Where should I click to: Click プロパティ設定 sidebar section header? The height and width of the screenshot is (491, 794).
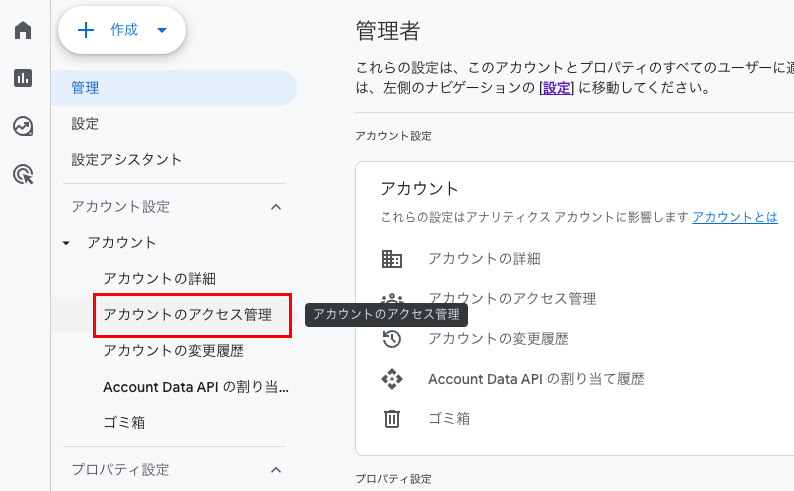pyautogui.click(x=120, y=470)
